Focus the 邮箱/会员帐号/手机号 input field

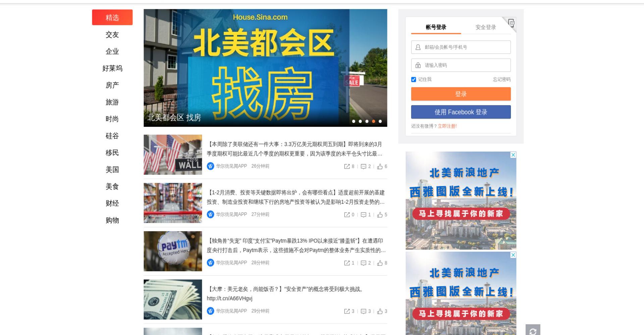click(461, 47)
